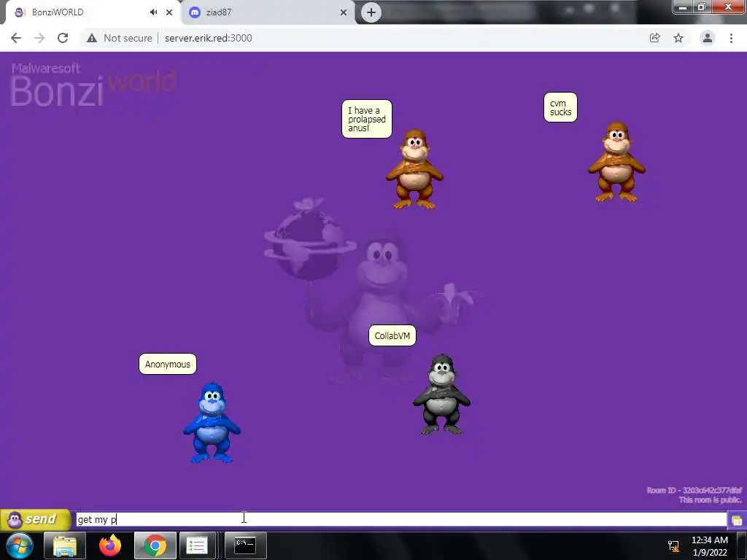Focus the chat message input field
Viewport: 747px width, 560px height.
(x=401, y=519)
